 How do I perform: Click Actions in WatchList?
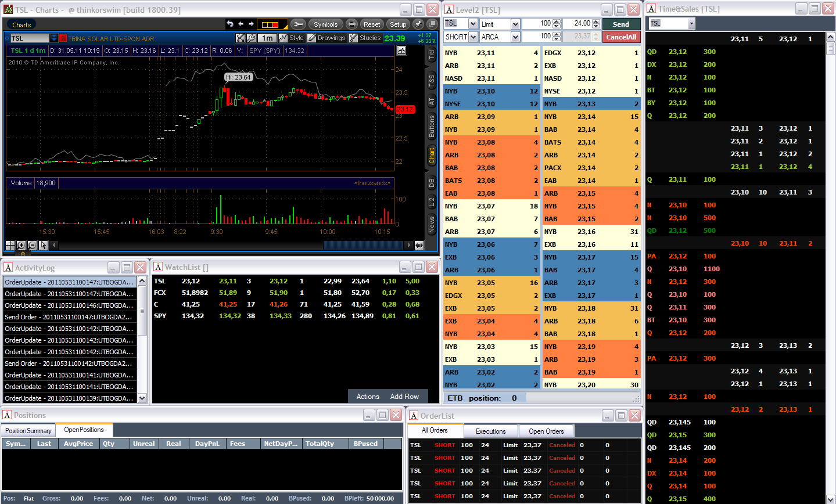368,397
